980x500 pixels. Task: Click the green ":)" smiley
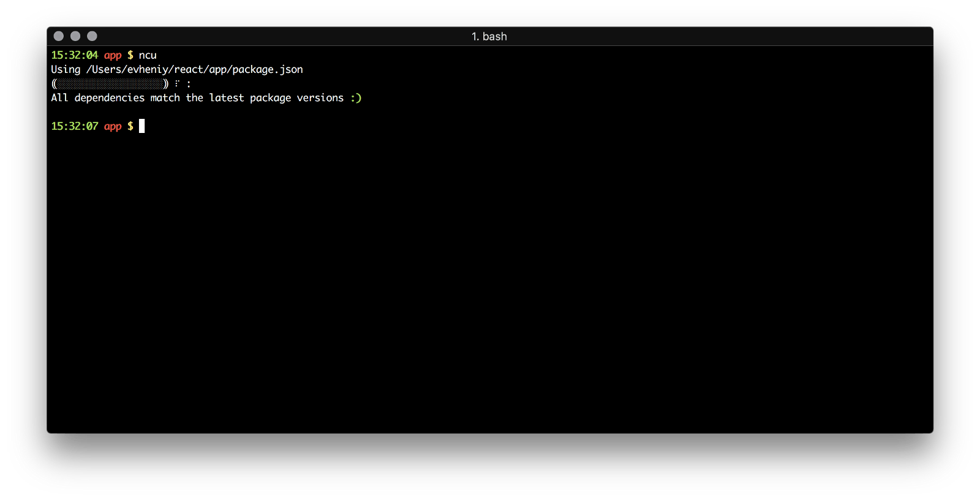(x=356, y=98)
